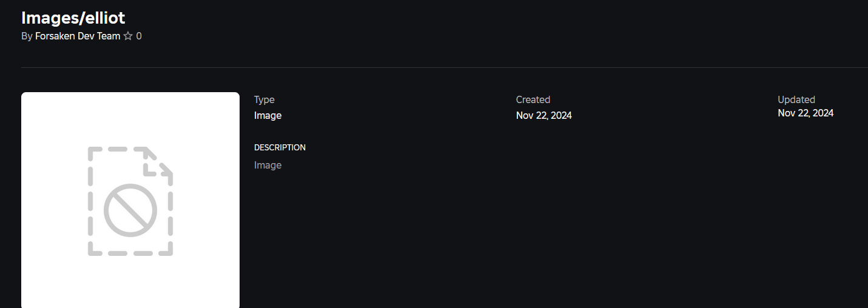Click the Images/elliot asset title
Image resolution: width=868 pixels, height=308 pixels.
tap(73, 18)
